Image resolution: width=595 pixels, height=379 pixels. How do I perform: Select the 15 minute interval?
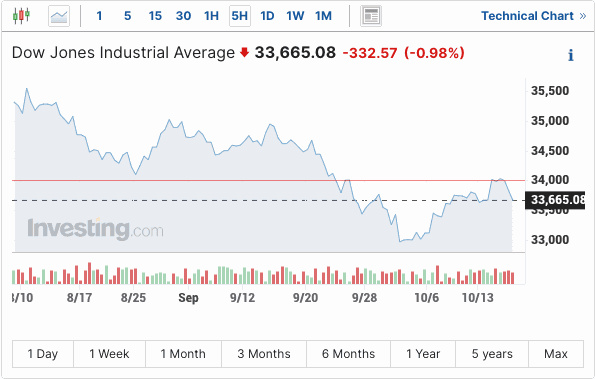point(155,16)
